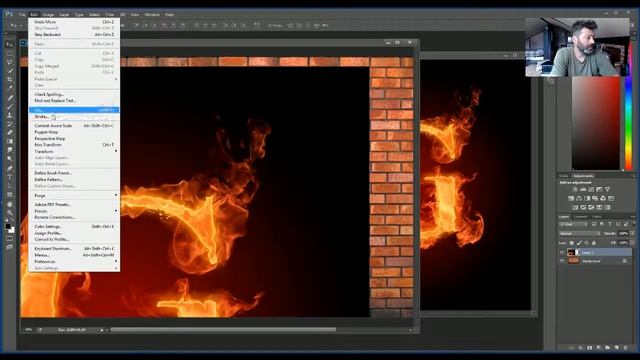Image resolution: width=640 pixels, height=360 pixels.
Task: Select the Rectangular Marquee tool
Action: (9, 53)
